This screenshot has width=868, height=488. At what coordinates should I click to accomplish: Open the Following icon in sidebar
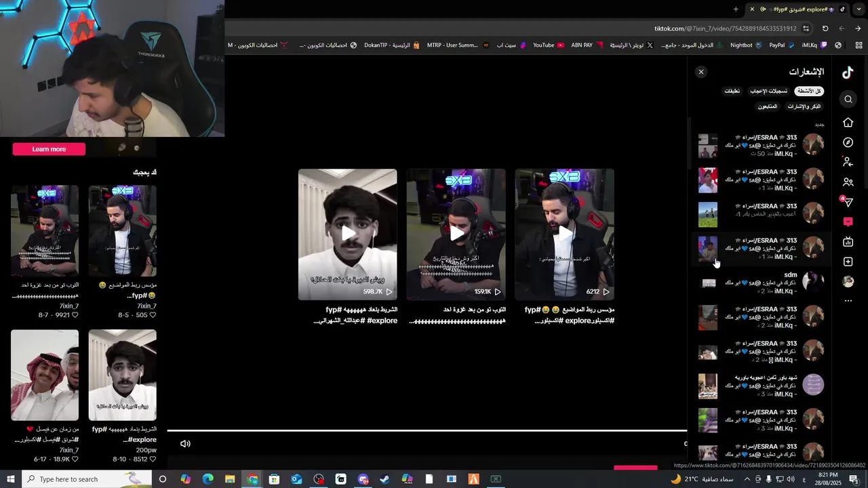pyautogui.click(x=848, y=162)
